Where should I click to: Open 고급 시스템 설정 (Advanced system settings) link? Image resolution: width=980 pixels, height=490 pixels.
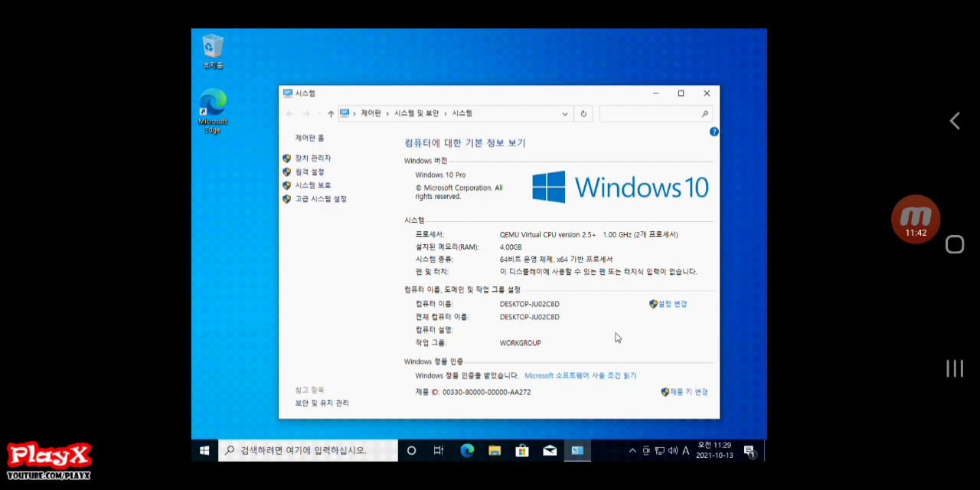click(x=321, y=199)
